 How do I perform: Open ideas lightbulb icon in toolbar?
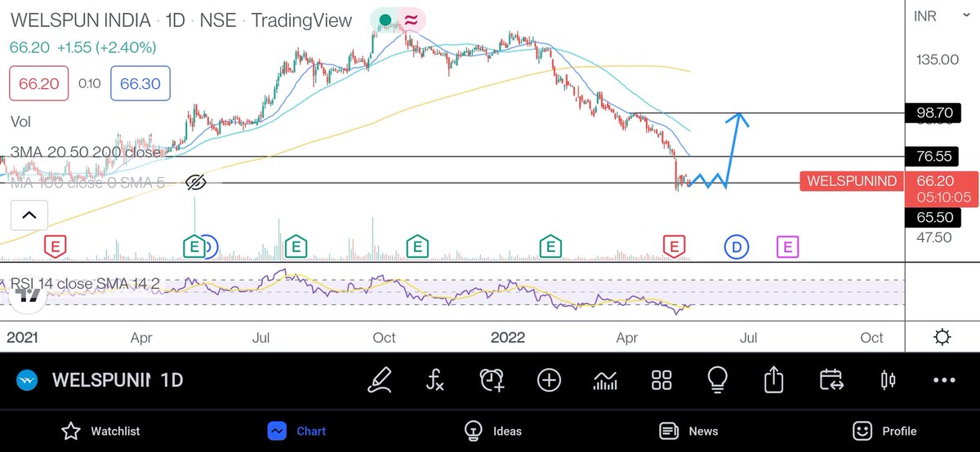point(718,380)
